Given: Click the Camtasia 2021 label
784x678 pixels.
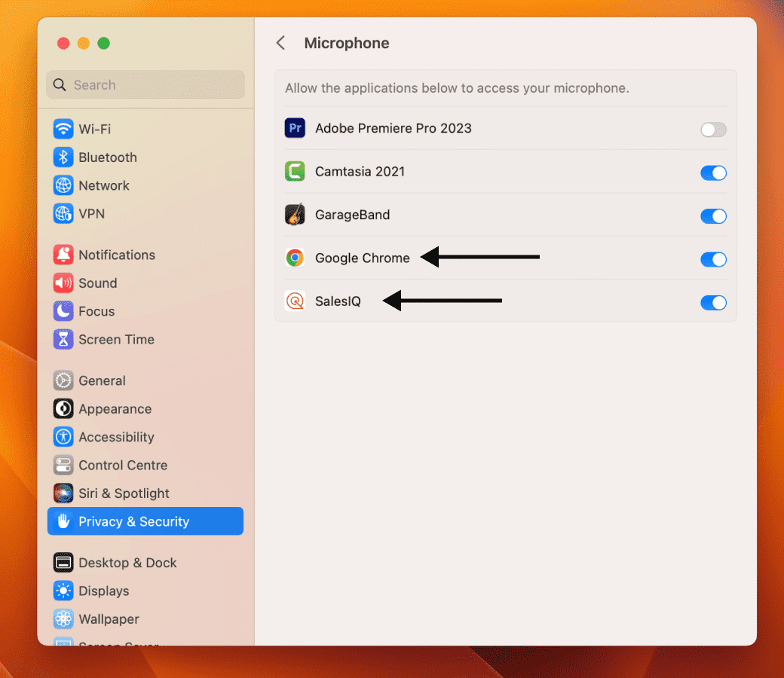Looking at the screenshot, I should pos(360,171).
